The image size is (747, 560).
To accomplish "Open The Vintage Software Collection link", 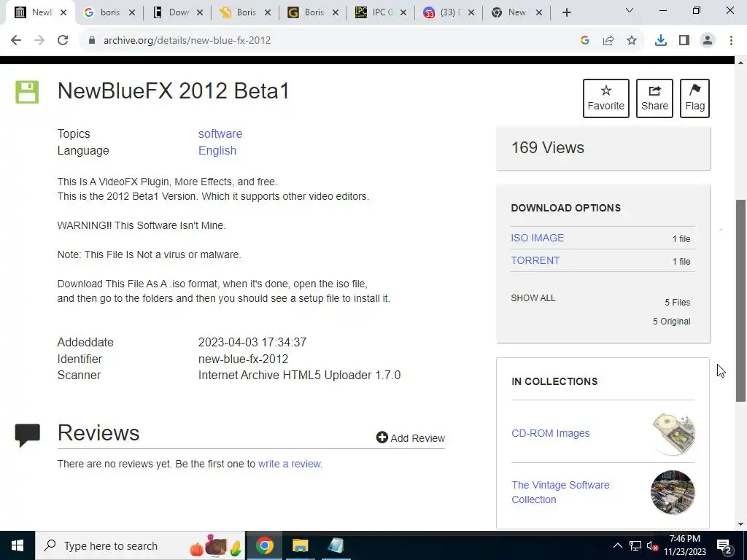I will click(x=560, y=492).
